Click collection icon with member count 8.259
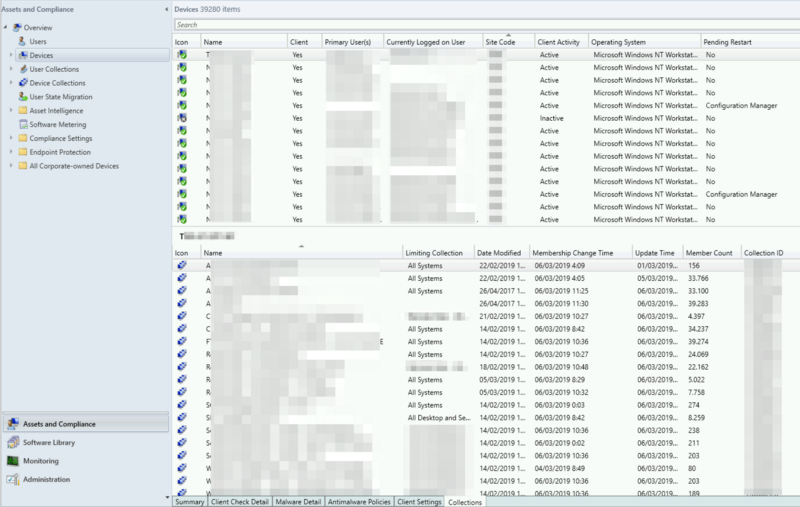The width and height of the screenshot is (800, 507). click(x=182, y=417)
